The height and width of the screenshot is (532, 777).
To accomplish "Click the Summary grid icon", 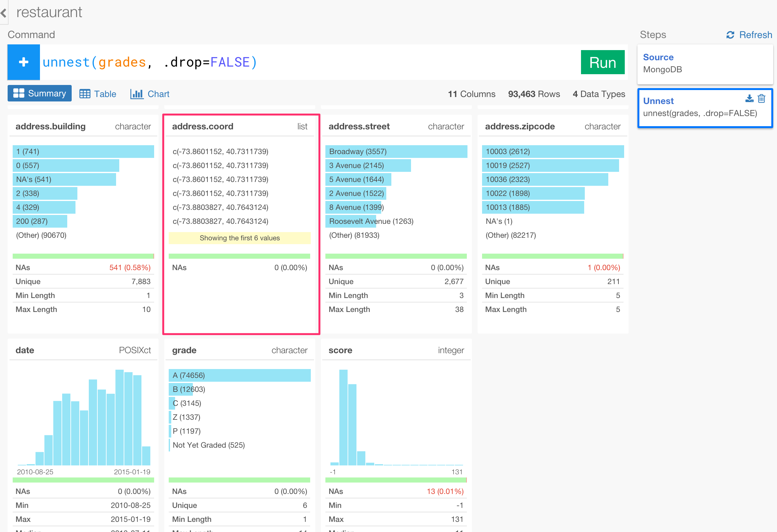I will tap(19, 93).
